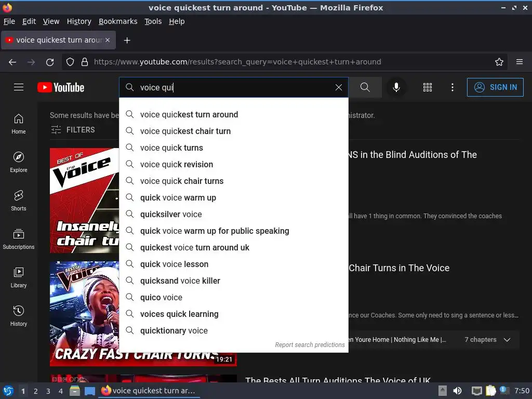Go to Home in the sidebar
Image resolution: width=532 pixels, height=399 pixels.
tap(19, 124)
